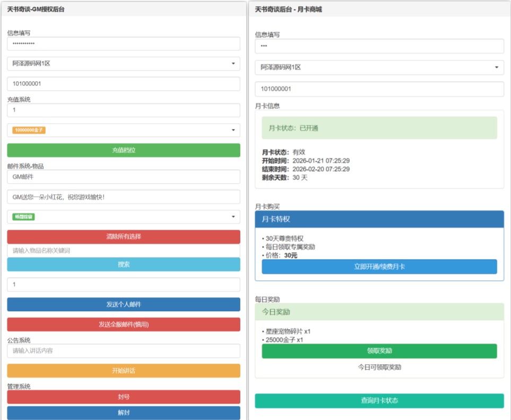Screen dimensions: 511x420
Task: Focus the GM panel password field
Action: coord(123,44)
